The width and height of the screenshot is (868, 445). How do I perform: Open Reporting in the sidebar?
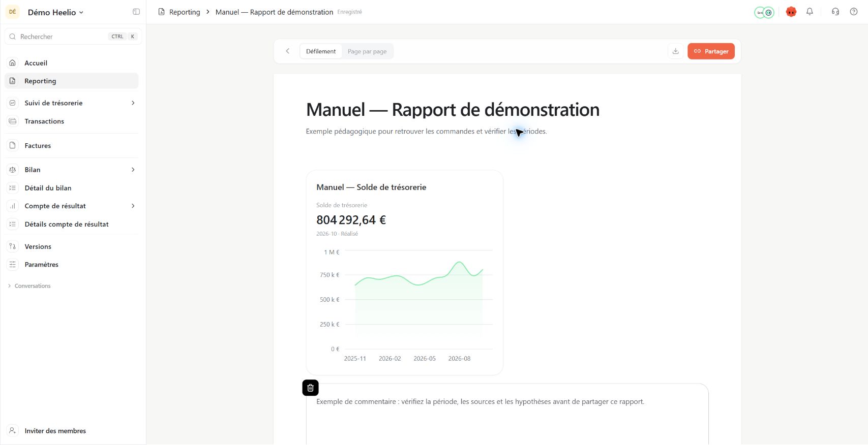[71, 81]
